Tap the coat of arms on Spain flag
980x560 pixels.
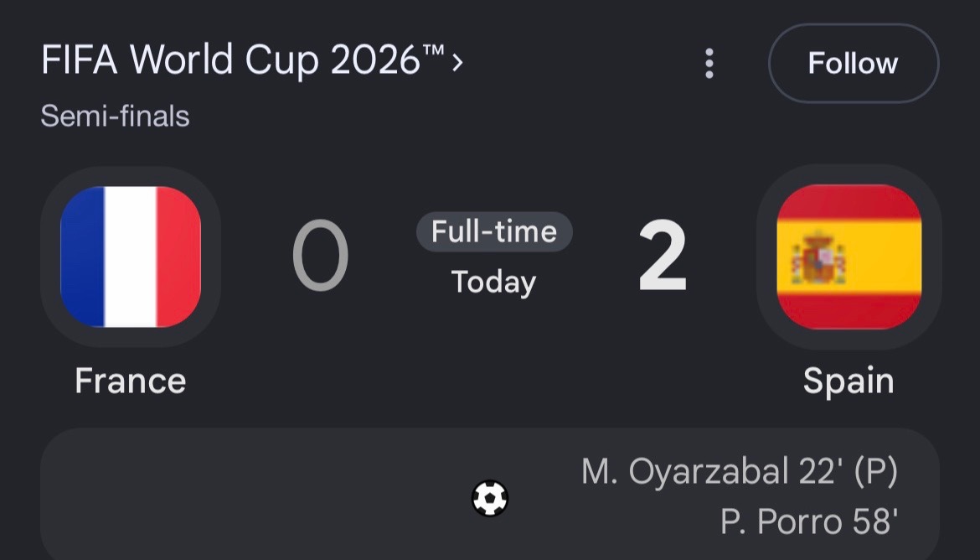pos(818,258)
